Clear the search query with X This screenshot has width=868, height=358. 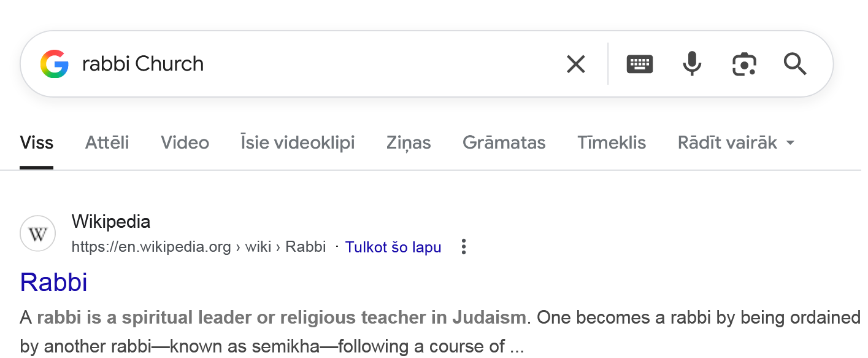pos(575,64)
